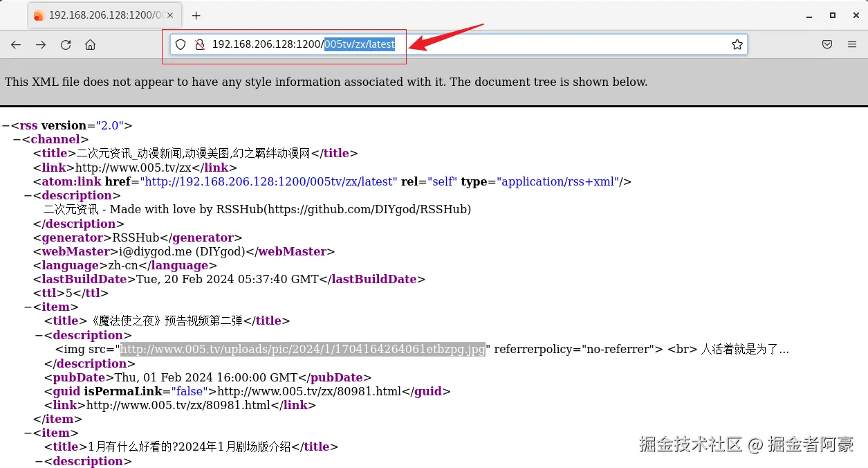
Task: Collapse the first item node
Action: pyautogui.click(x=28, y=307)
